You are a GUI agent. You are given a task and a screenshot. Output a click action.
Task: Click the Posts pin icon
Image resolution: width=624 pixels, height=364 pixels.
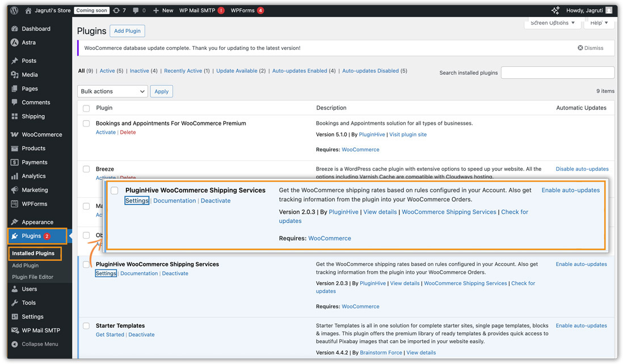point(15,61)
